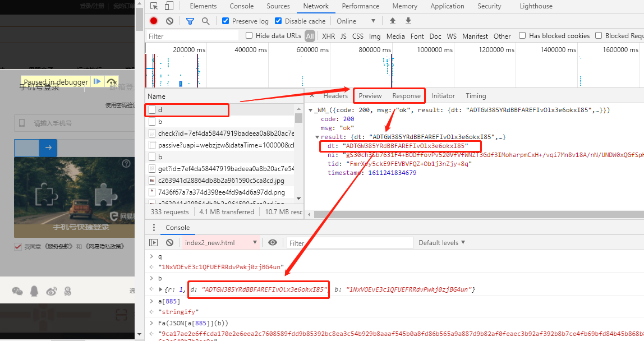Switch to the Sources tab
This screenshot has width=644, height=341.
(x=278, y=6)
